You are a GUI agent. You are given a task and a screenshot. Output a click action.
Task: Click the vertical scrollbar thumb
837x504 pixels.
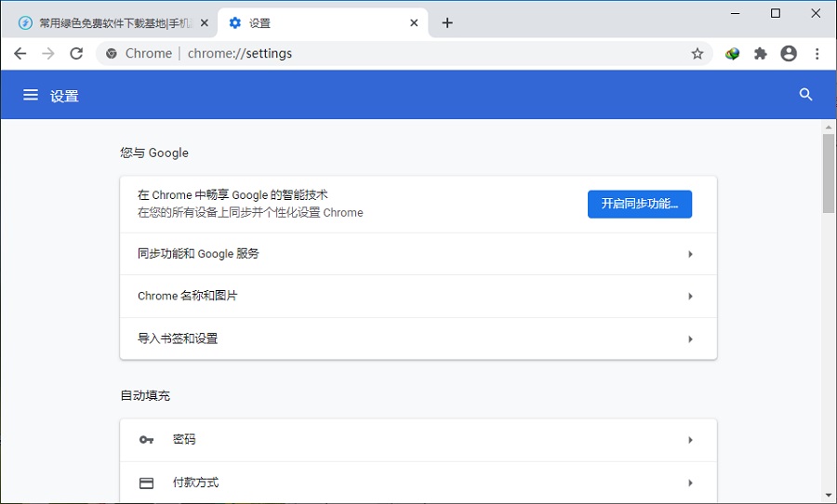828,173
